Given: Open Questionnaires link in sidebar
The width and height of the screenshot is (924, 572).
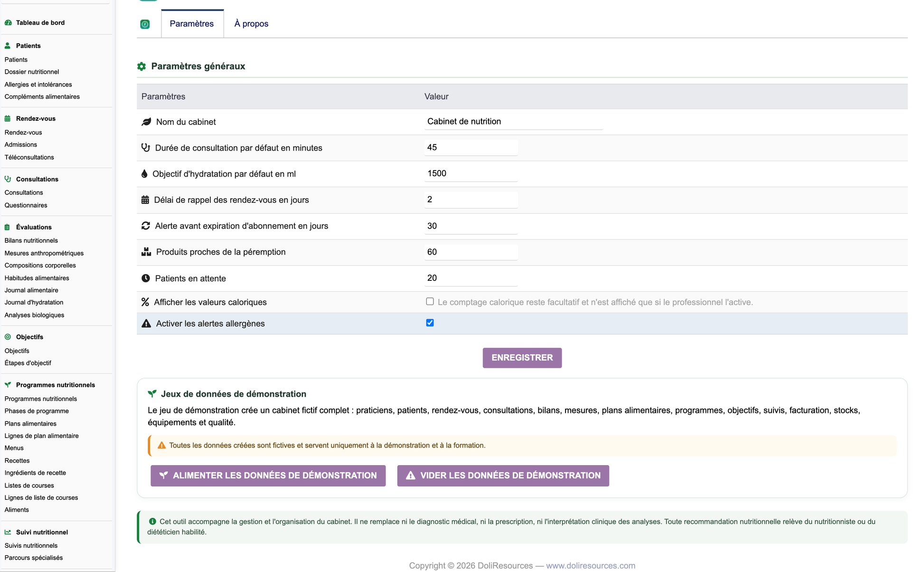Looking at the screenshot, I should pyautogui.click(x=26, y=205).
